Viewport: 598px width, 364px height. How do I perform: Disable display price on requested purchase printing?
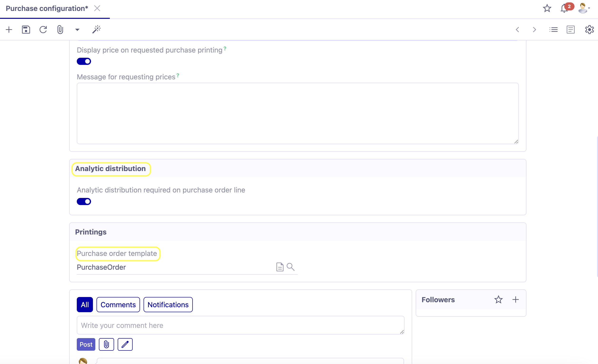84,61
